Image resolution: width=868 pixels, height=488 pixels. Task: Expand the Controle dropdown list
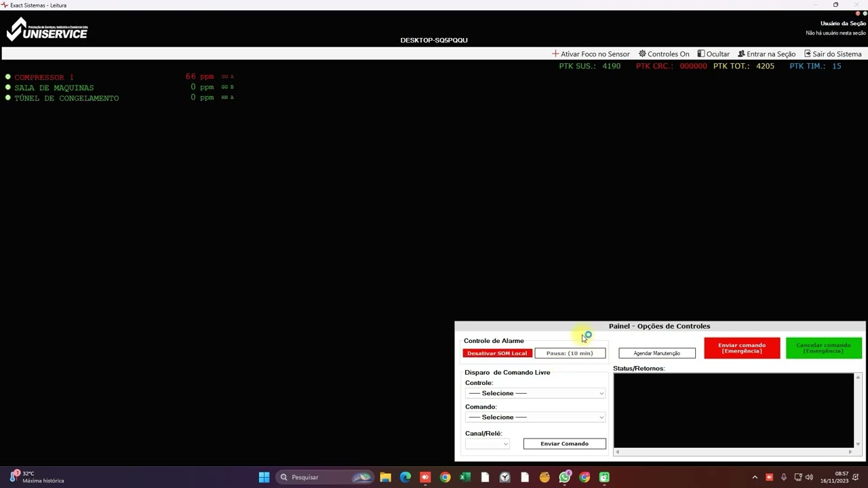click(536, 393)
